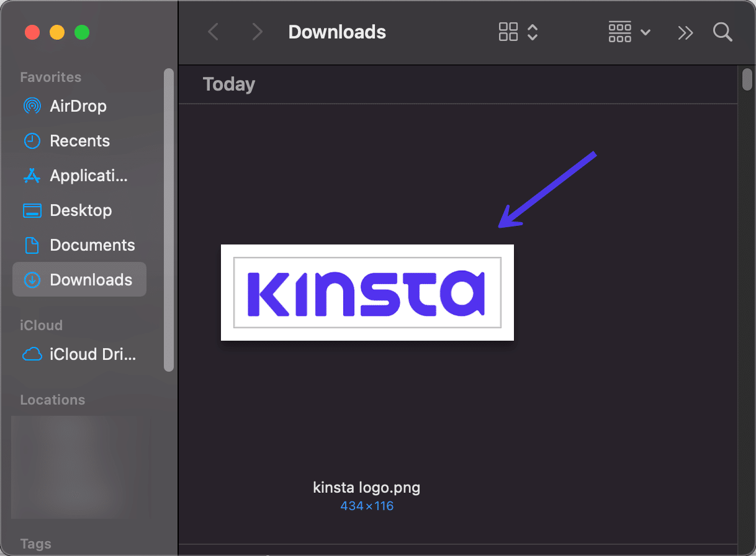756x556 pixels.
Task: Show more toolbar items via double chevron
Action: point(685,32)
